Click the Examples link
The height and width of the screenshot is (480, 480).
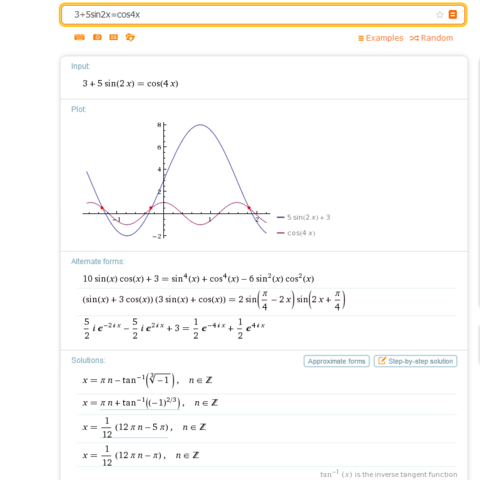(381, 38)
